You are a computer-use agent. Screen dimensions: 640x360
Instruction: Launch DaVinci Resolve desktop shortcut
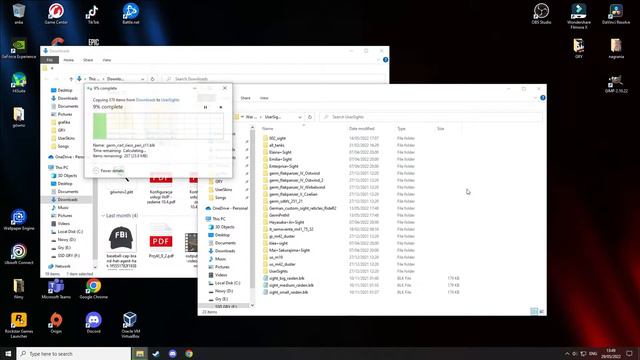(x=616, y=14)
